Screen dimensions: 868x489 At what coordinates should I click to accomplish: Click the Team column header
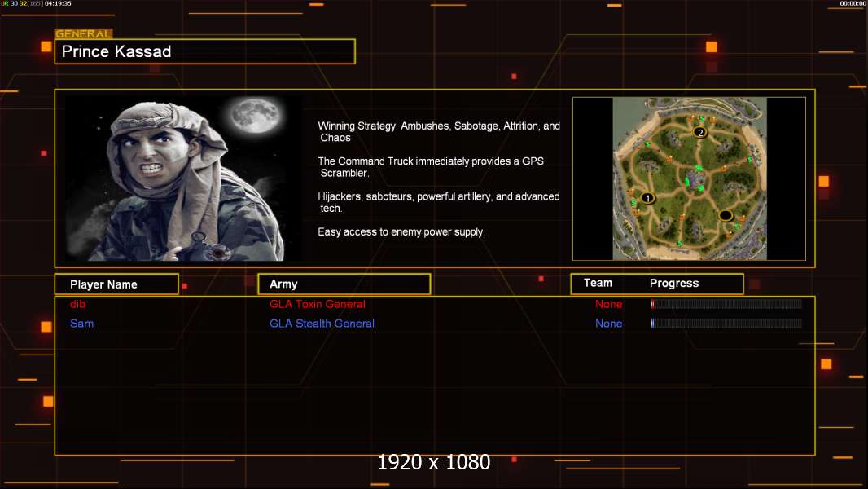coord(598,283)
